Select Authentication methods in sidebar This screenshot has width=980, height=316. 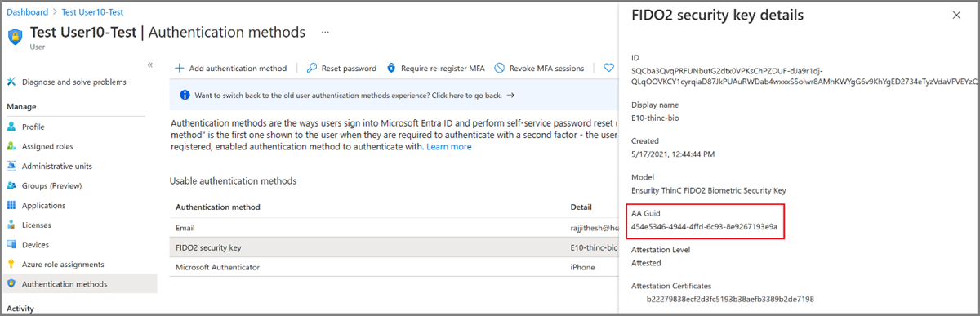(65, 283)
